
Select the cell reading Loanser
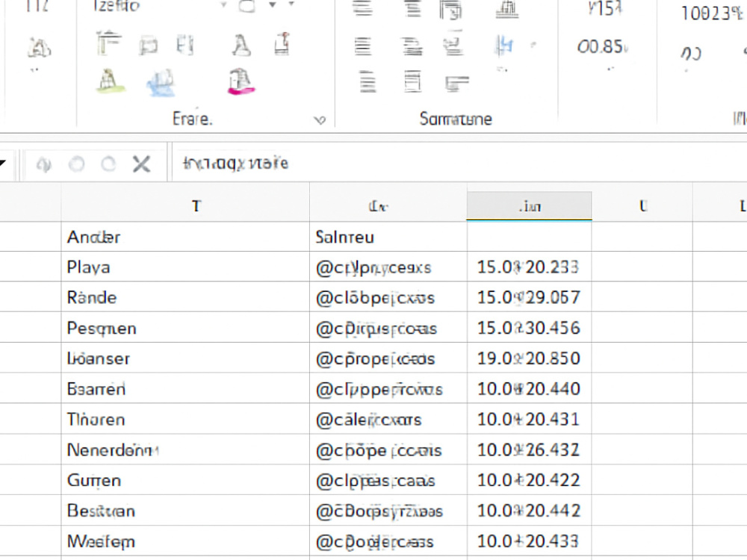185,358
